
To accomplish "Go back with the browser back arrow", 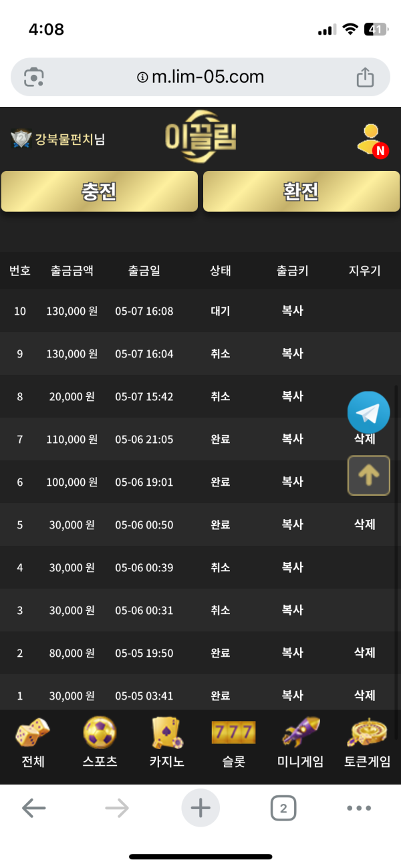I will coord(33,809).
